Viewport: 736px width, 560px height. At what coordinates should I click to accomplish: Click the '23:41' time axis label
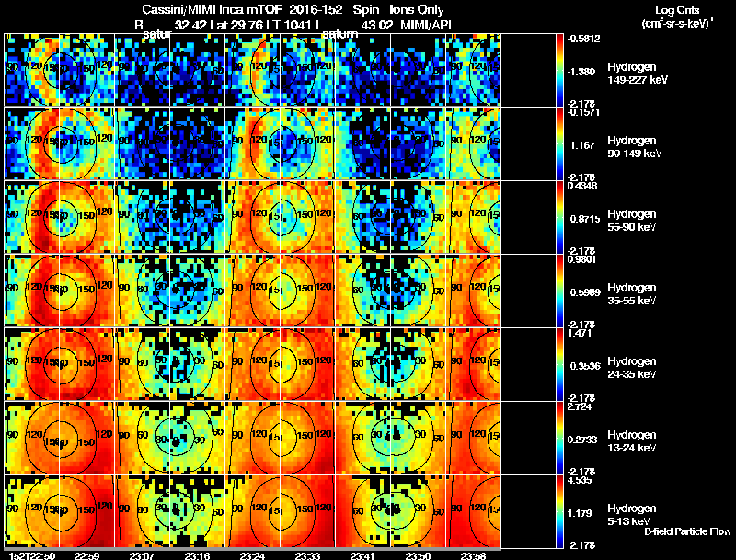(362, 555)
